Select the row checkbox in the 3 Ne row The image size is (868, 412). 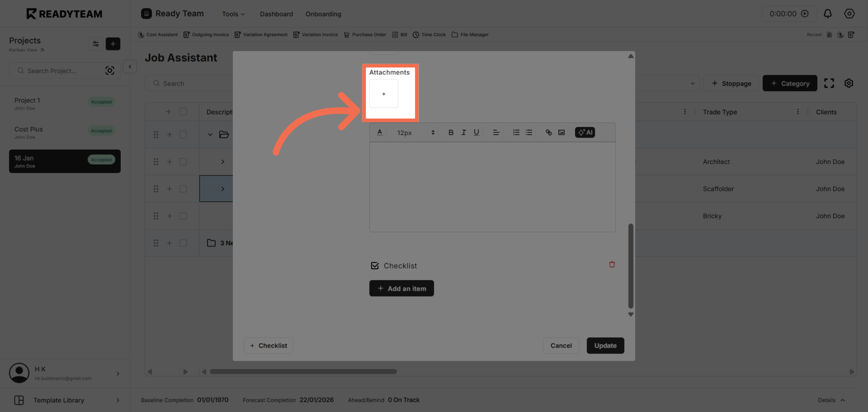(183, 243)
